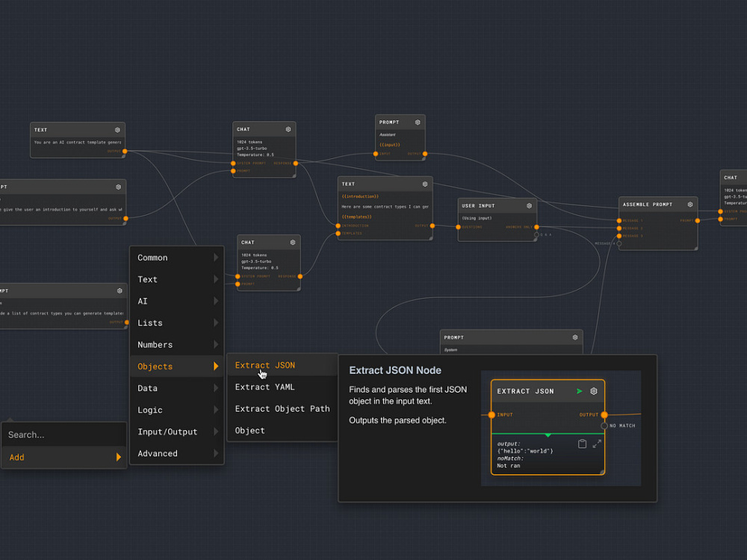Click the 'You are an AI contract template' text
Image resolution: width=747 pixels, height=560 pixels.
(77, 143)
